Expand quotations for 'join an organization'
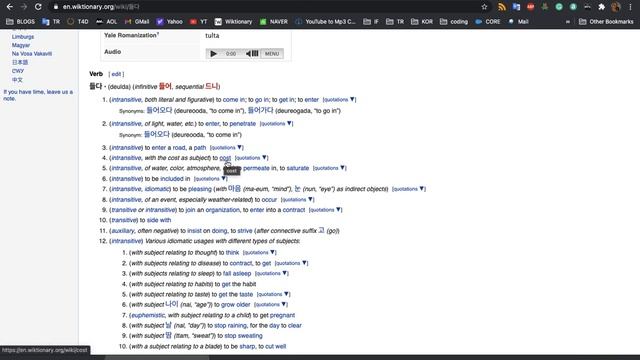This screenshot has width=640, height=360. tap(325, 210)
